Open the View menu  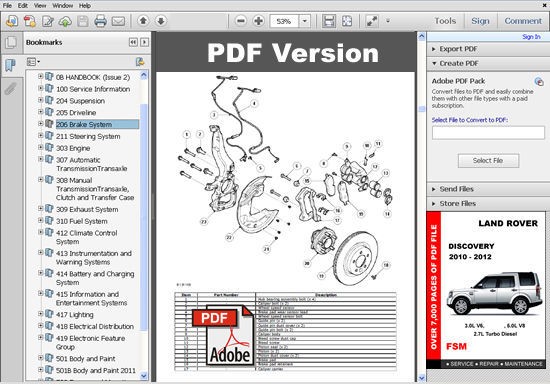40,6
